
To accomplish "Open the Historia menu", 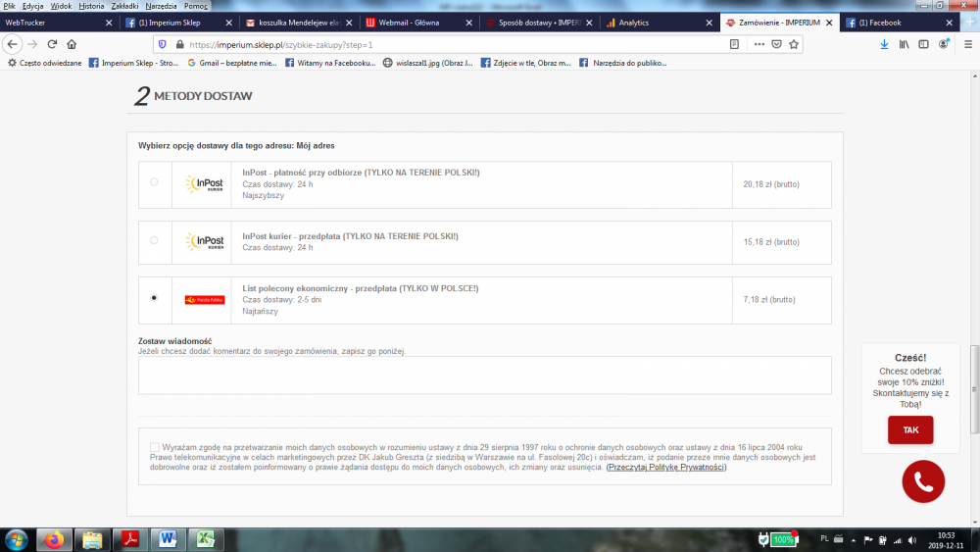I will tap(91, 6).
